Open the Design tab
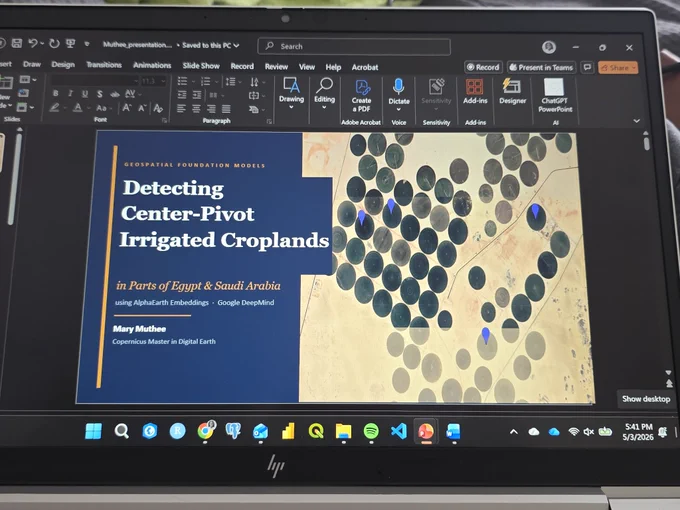The height and width of the screenshot is (510, 680). [x=63, y=65]
